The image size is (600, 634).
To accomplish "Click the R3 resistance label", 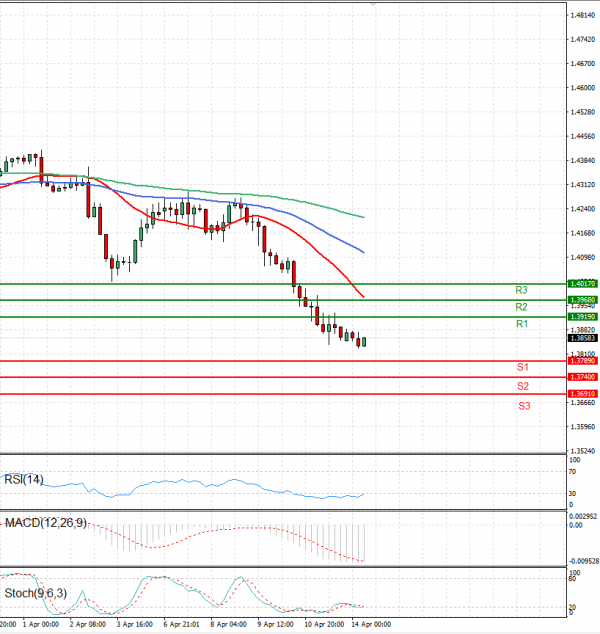I will click(x=521, y=290).
